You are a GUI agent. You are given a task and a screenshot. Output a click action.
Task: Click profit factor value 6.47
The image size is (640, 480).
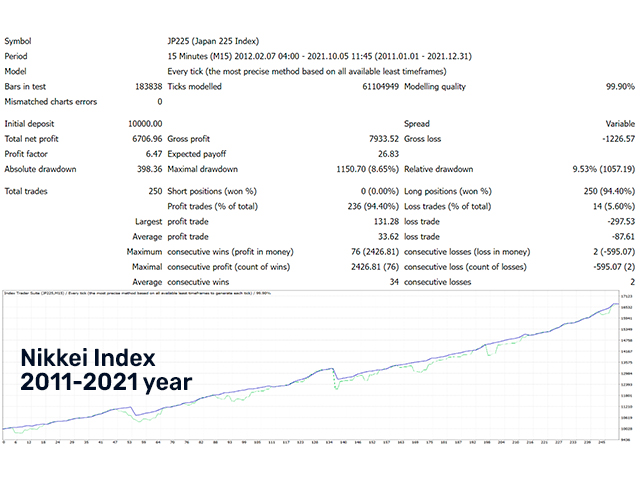tap(154, 154)
